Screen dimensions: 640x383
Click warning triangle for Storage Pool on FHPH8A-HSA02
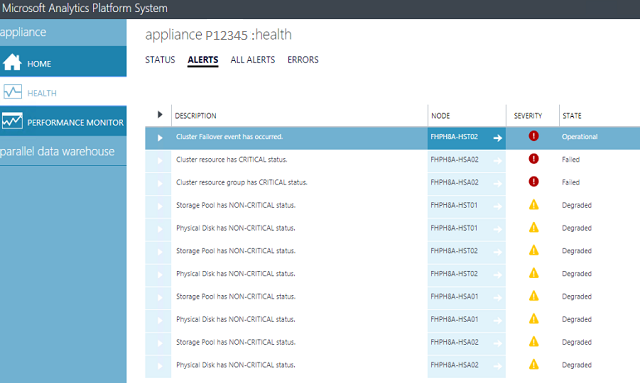(x=533, y=342)
